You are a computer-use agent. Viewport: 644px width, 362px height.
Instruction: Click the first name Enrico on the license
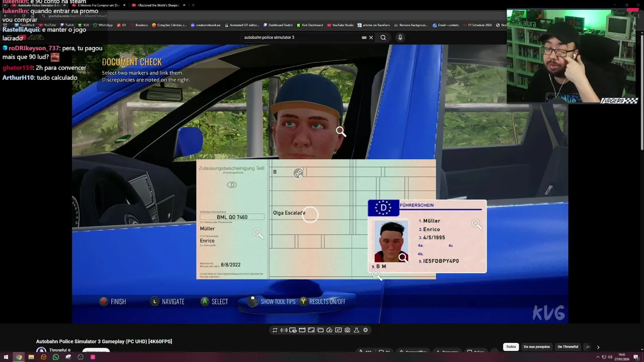[431, 229]
